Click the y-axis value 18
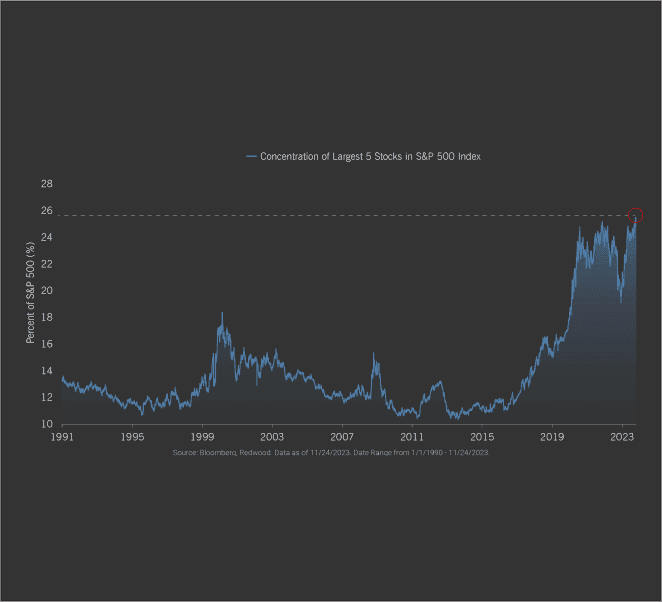Screen dimensions: 662x602 point(47,317)
